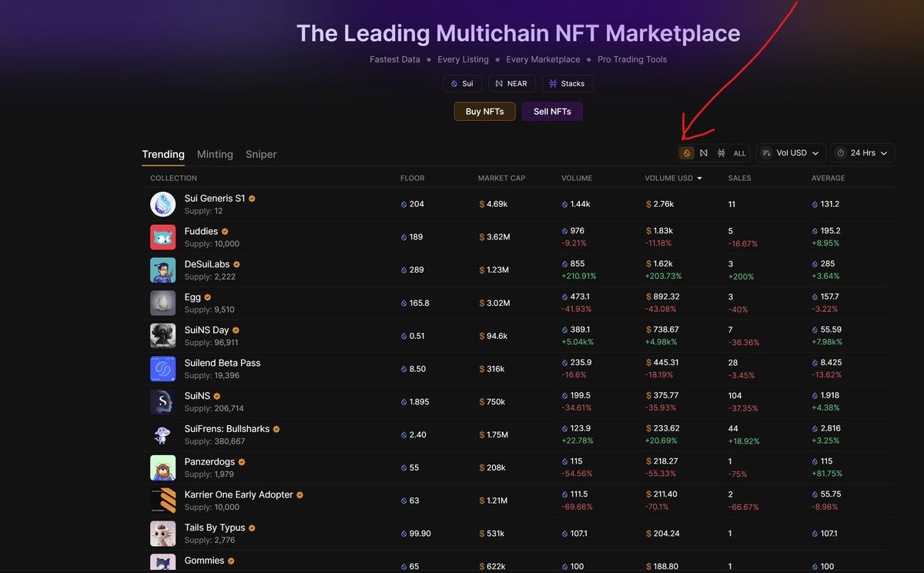The image size is (924, 573).
Task: Click Panzerdogs average change +81.75%
Action: coord(827,474)
